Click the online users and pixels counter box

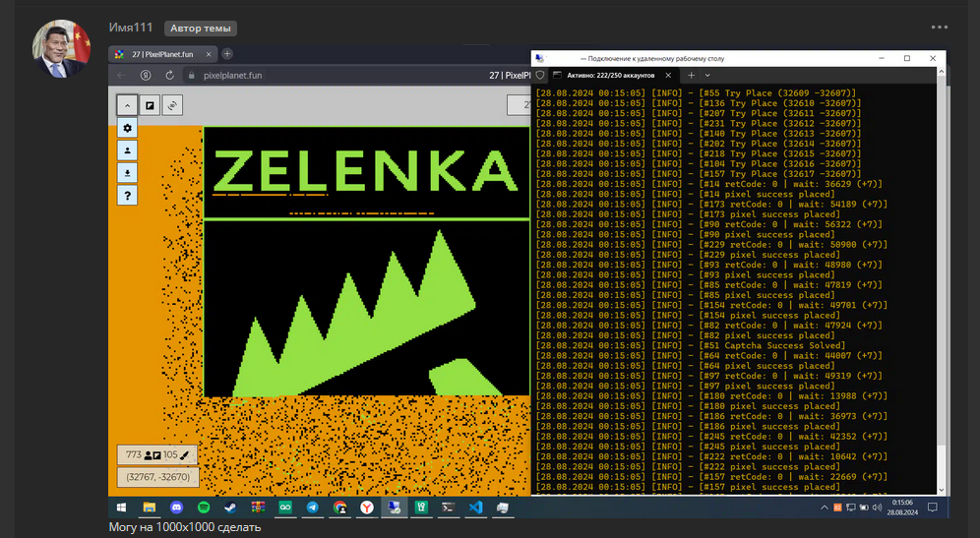[x=157, y=455]
